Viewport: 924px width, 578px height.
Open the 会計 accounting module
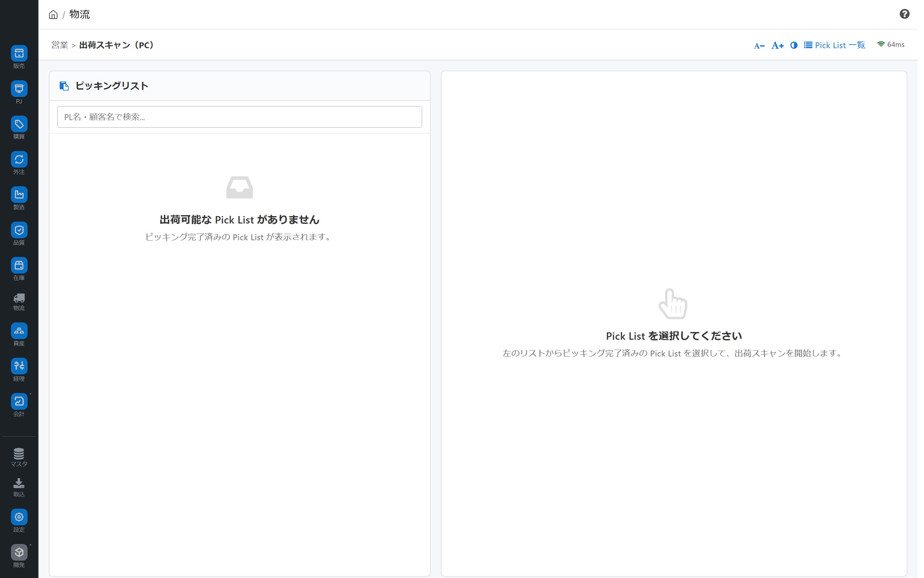coord(19,405)
